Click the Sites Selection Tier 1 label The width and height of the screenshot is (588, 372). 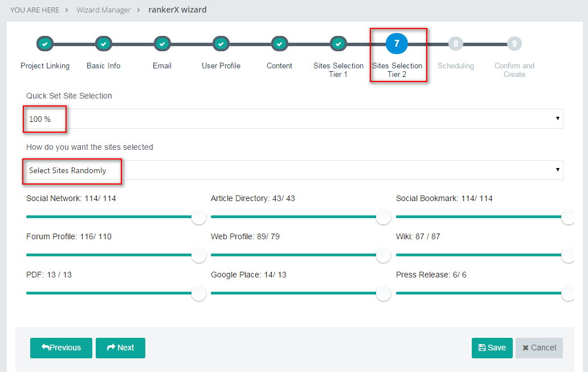point(338,70)
